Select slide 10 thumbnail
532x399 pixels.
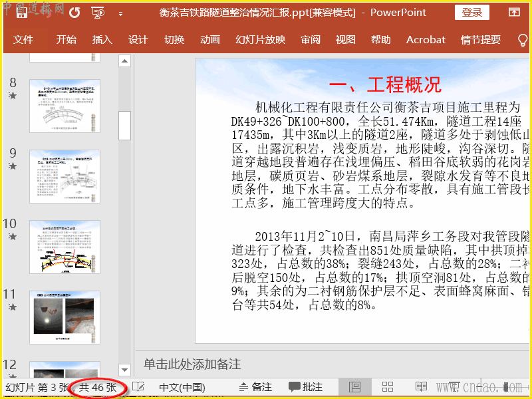tap(65, 247)
